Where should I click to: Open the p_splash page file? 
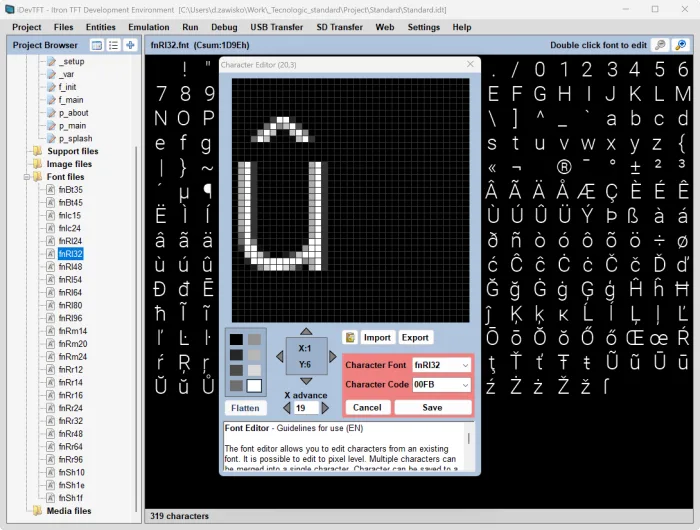[x=75, y=138]
